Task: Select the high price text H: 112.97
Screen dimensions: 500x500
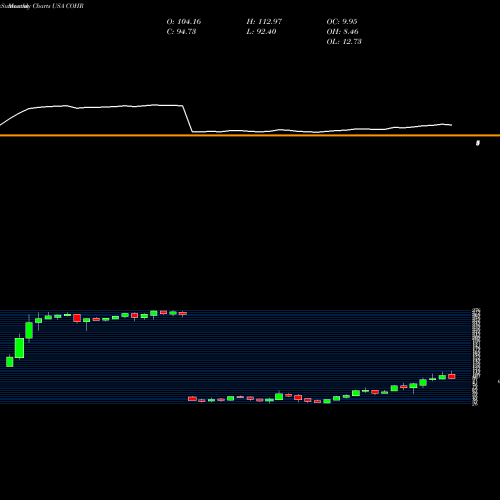Action: point(264,22)
